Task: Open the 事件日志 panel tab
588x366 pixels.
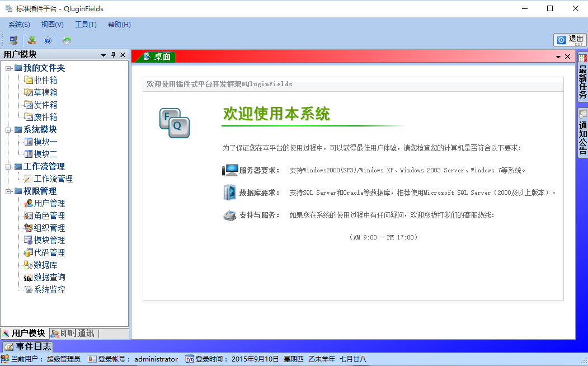Action: coord(28,346)
